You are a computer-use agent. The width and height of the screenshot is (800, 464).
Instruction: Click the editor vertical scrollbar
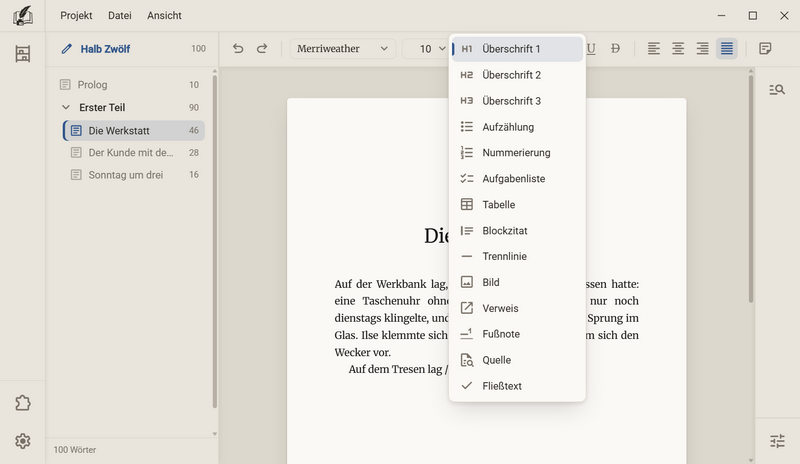[x=751, y=189]
